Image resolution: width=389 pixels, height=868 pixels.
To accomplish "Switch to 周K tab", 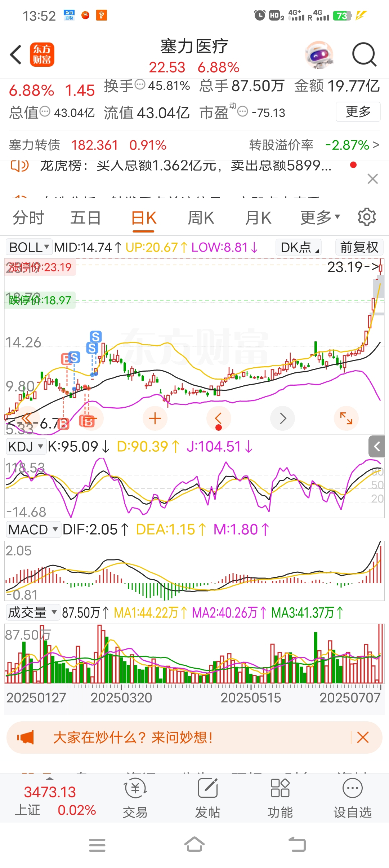I will [201, 218].
